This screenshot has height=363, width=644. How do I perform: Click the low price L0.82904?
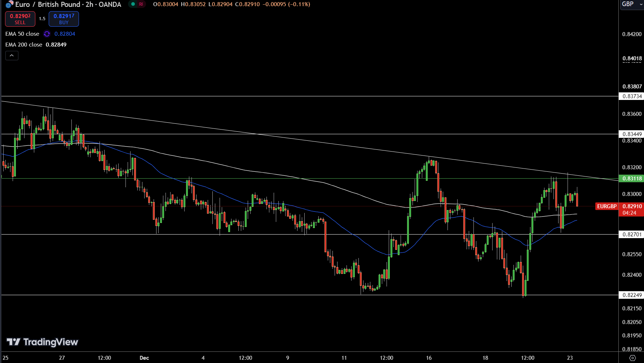coord(220,4)
